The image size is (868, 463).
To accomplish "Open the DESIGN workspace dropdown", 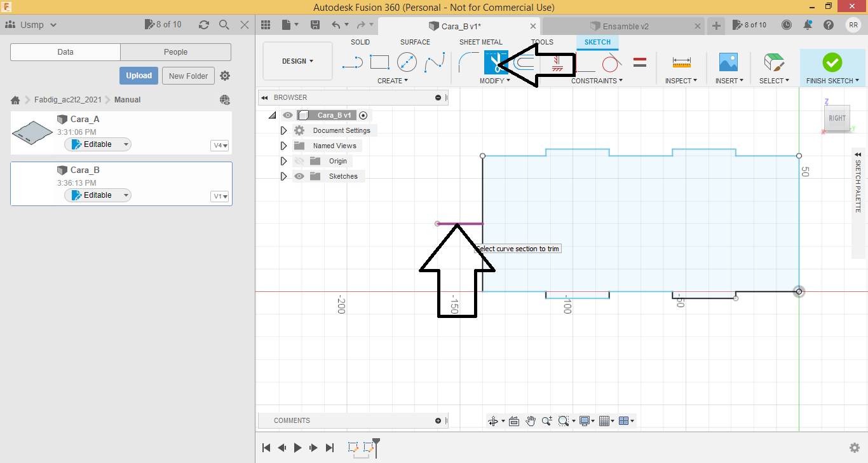I will (x=297, y=61).
